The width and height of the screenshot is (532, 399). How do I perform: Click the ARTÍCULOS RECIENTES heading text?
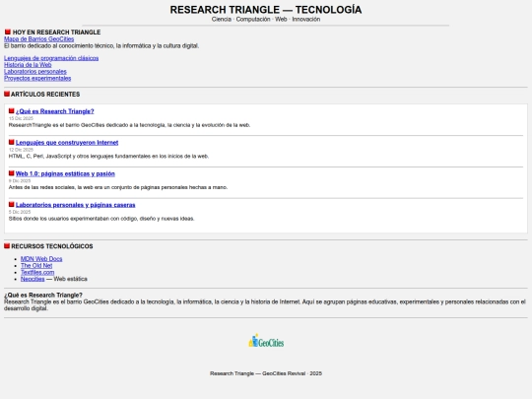pyautogui.click(x=45, y=95)
